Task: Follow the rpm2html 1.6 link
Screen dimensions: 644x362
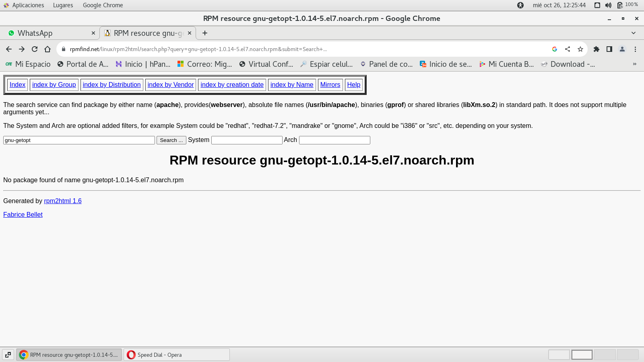Action: point(63,201)
